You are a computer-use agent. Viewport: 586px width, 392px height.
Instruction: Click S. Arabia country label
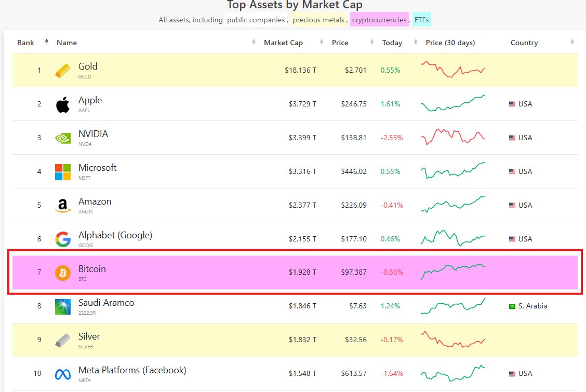coord(532,306)
